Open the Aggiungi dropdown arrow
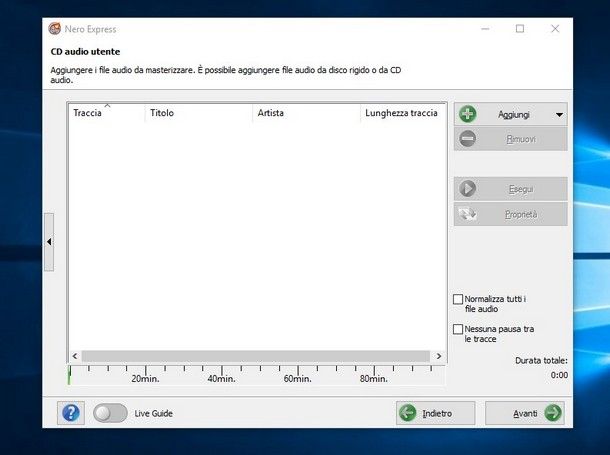 [x=559, y=115]
